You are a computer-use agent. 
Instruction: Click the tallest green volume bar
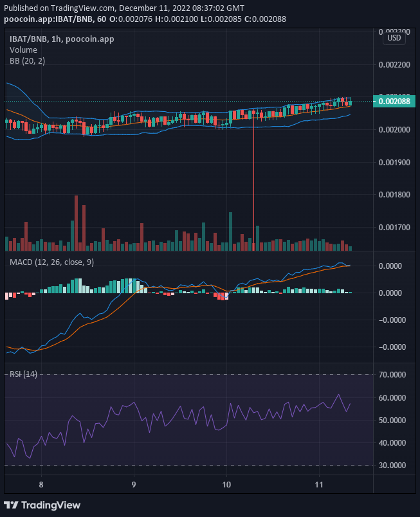230,231
